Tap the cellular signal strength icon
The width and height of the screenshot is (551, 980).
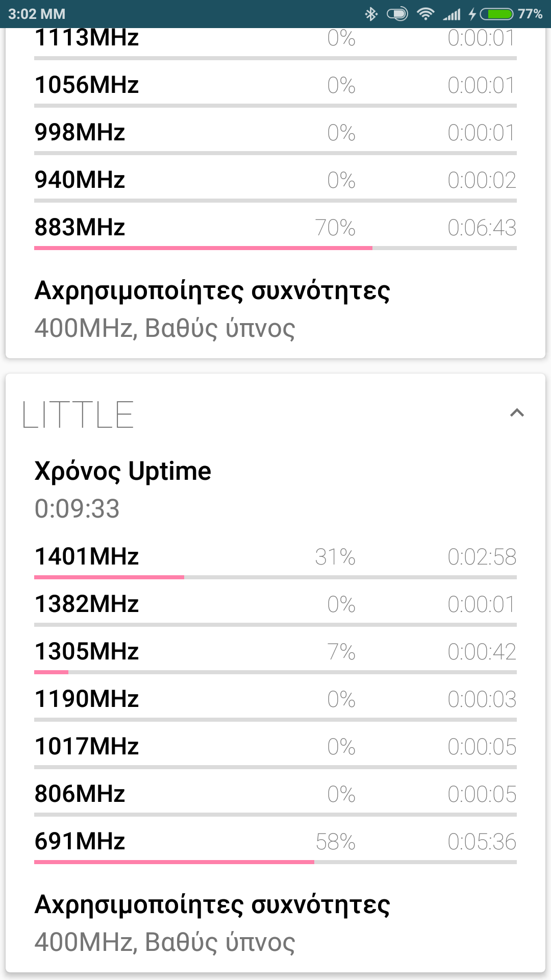(x=452, y=14)
